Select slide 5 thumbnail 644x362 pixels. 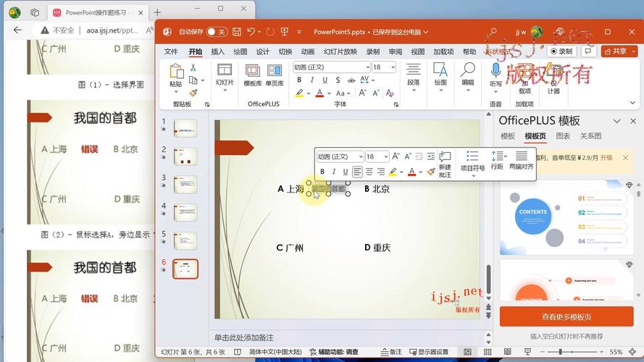pos(185,241)
